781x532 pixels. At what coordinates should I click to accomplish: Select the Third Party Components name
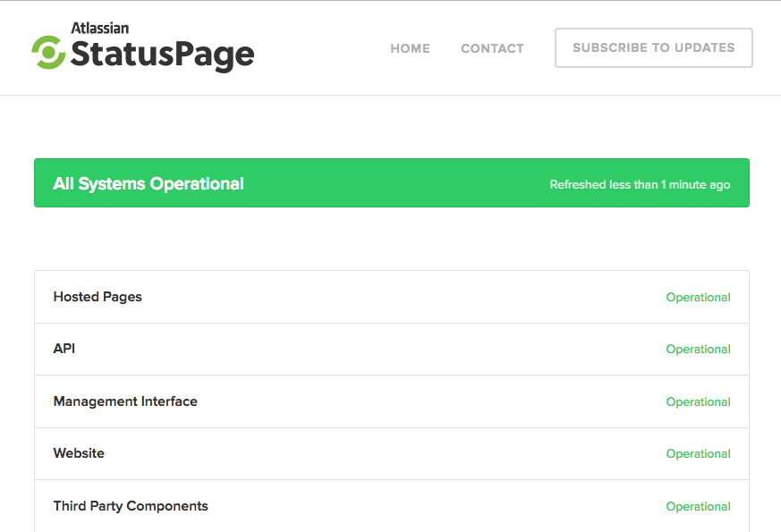[131, 506]
